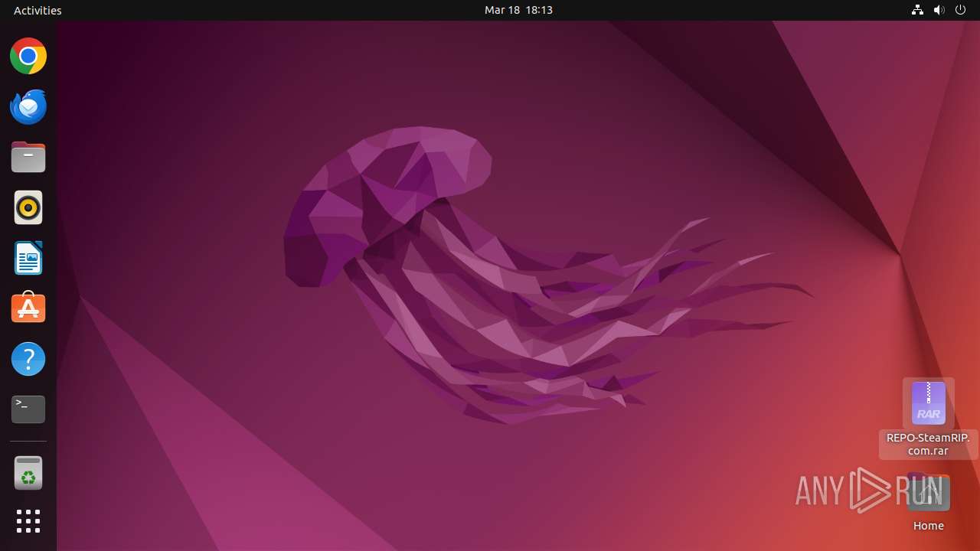
Task: Open the power system menu icon
Action: click(x=961, y=10)
